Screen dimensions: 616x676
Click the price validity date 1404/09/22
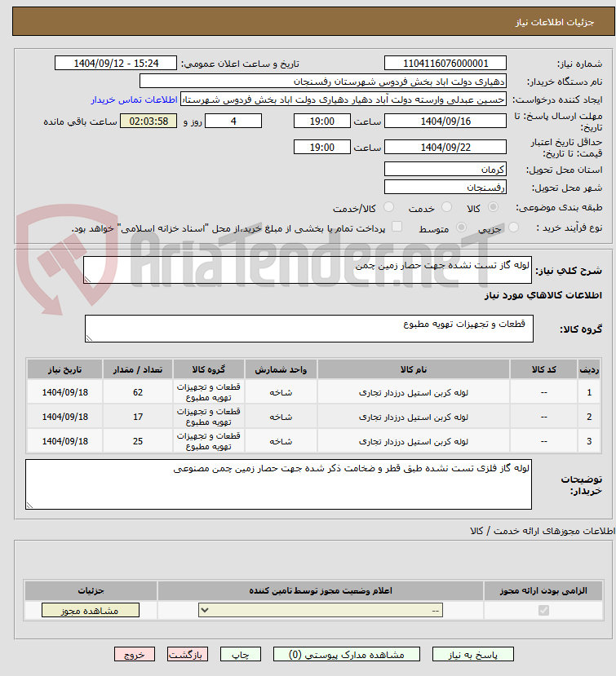445,147
